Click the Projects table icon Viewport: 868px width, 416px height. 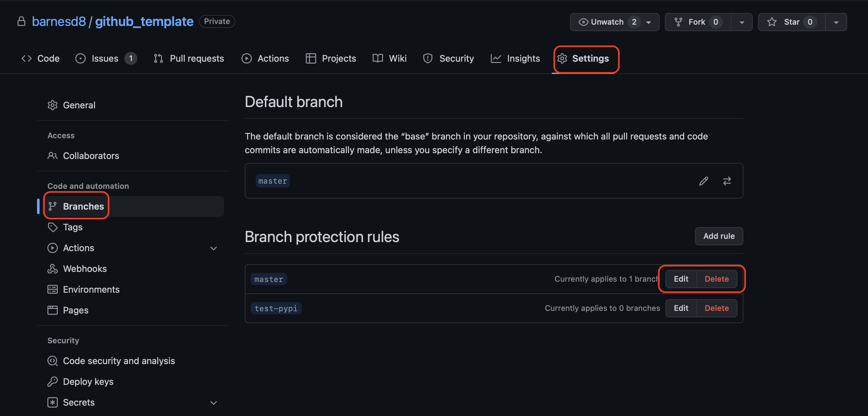click(311, 58)
